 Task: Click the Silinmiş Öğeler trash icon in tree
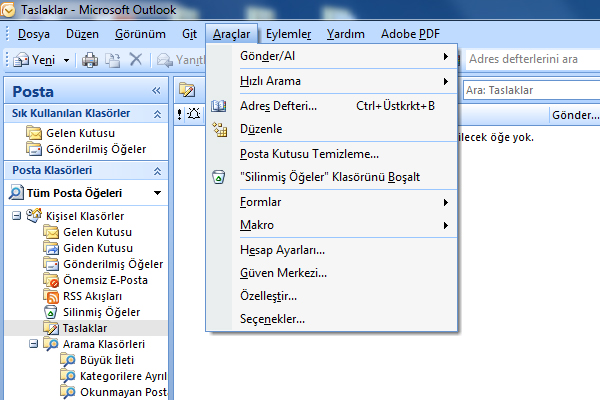coord(51,312)
